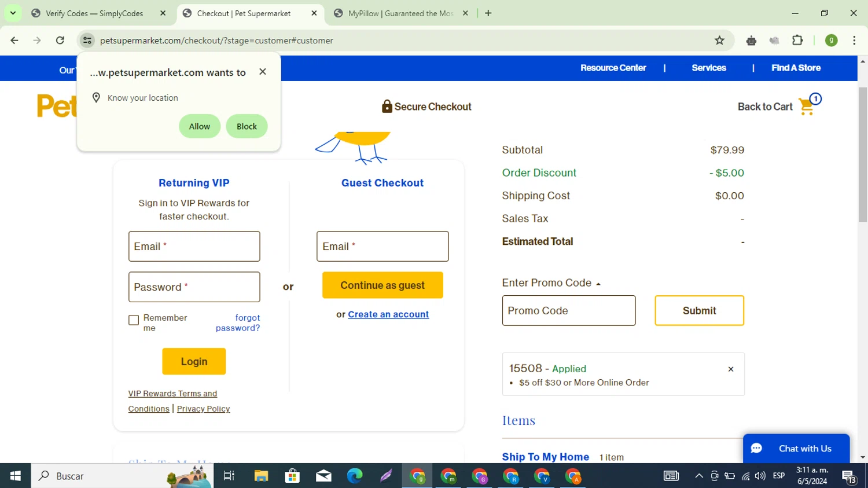868x488 pixels.
Task: Open Microsoft Edge from taskbar
Action: 355,476
